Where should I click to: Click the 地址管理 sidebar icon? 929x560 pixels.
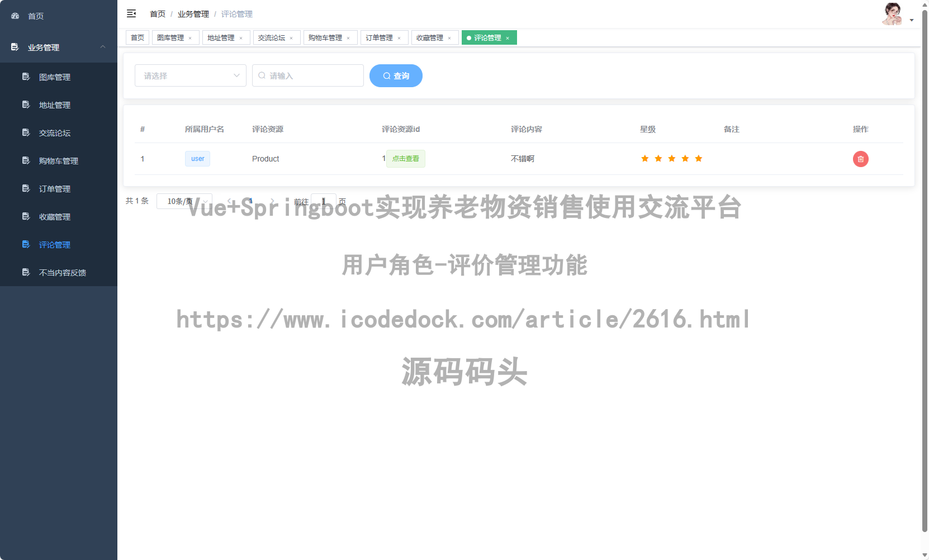pos(26,105)
